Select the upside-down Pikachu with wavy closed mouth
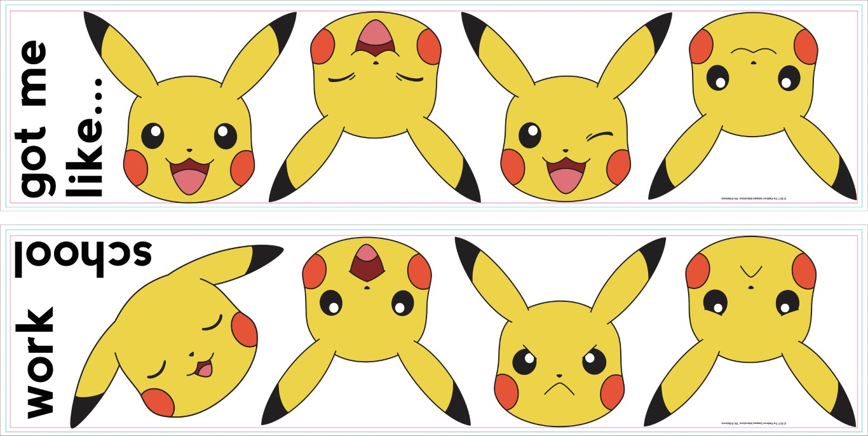The height and width of the screenshot is (436, 868). [753, 106]
